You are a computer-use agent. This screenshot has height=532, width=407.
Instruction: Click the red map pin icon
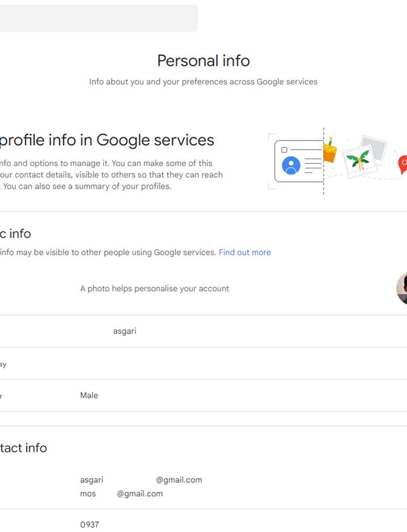(x=402, y=164)
